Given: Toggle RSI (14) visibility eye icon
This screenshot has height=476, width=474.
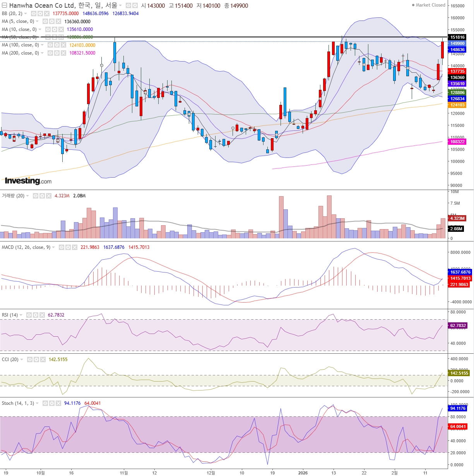Looking at the screenshot, I should point(29,315).
